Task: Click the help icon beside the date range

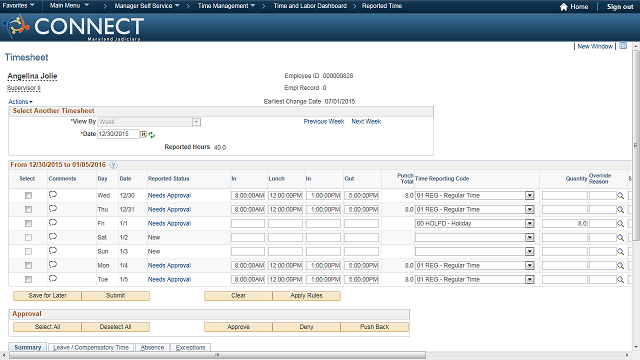Action: [113, 165]
